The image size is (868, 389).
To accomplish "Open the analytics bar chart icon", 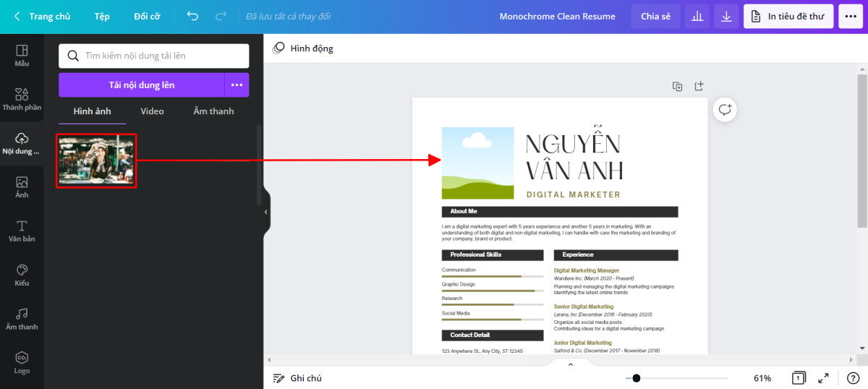I will click(697, 16).
